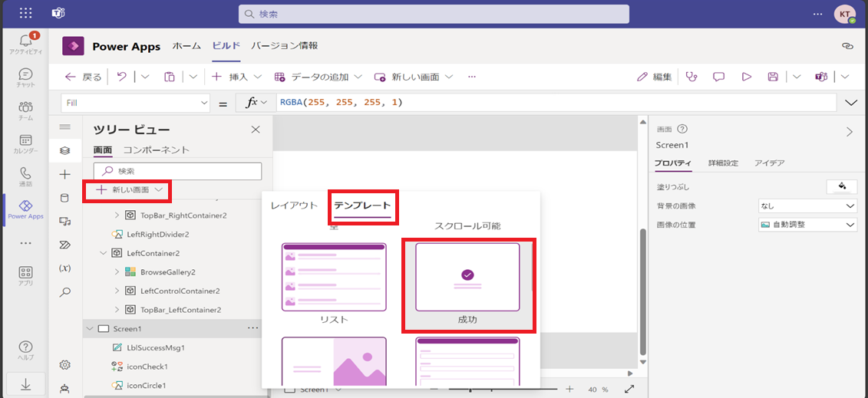Open Teams (チーム) in sidebar

coord(25,110)
